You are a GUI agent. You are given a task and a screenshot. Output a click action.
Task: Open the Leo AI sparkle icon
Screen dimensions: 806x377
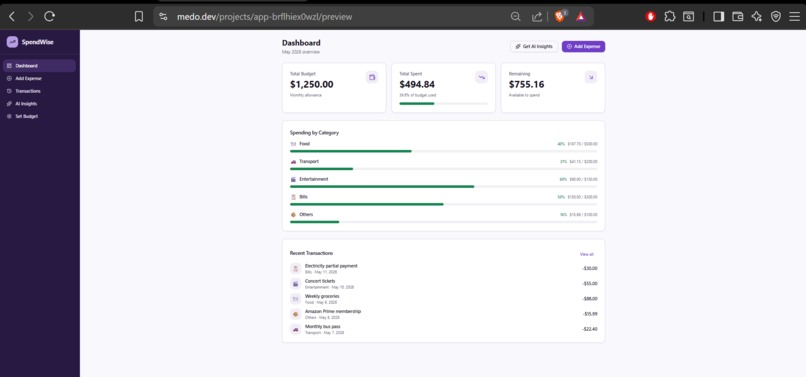coord(757,16)
